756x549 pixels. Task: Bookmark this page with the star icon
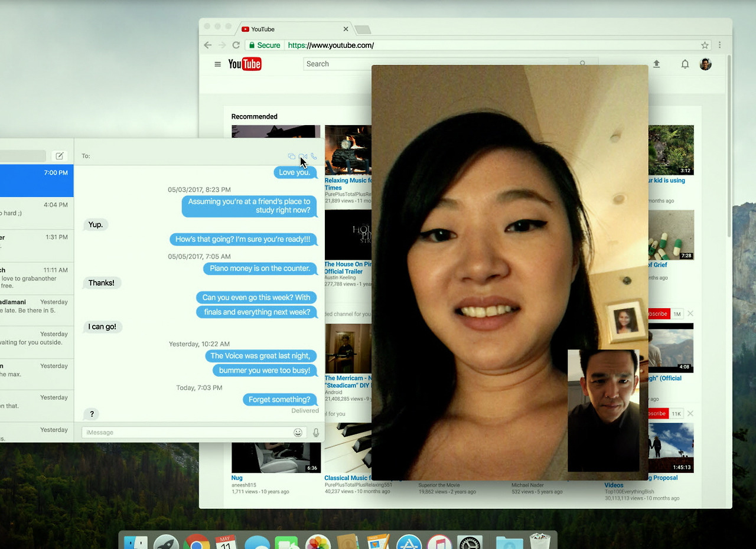click(705, 45)
